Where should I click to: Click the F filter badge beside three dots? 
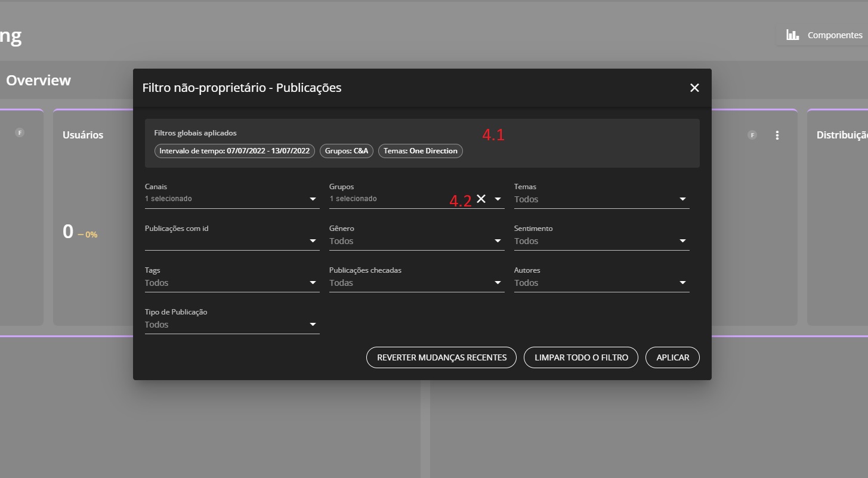[752, 135]
